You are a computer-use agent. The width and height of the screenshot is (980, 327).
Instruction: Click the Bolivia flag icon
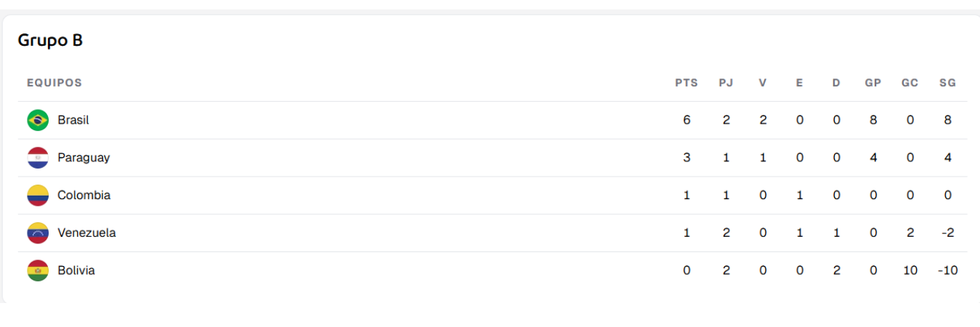pyautogui.click(x=38, y=271)
